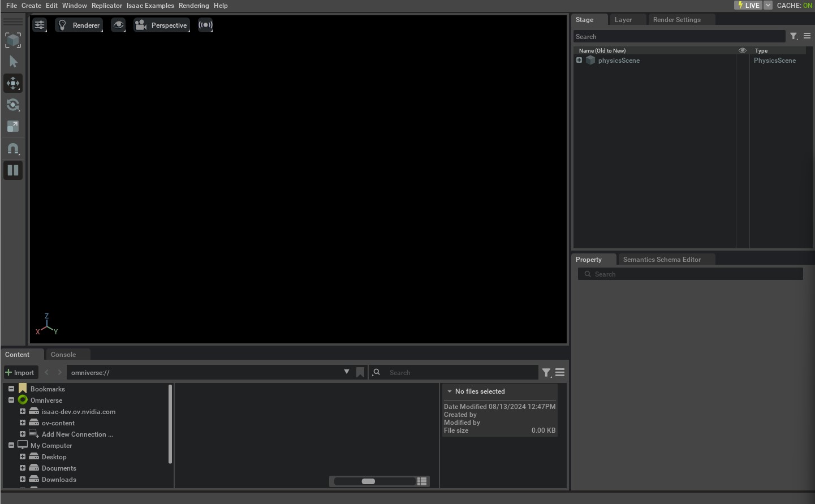
Task: Open the Renderer selection button
Action: (x=79, y=25)
